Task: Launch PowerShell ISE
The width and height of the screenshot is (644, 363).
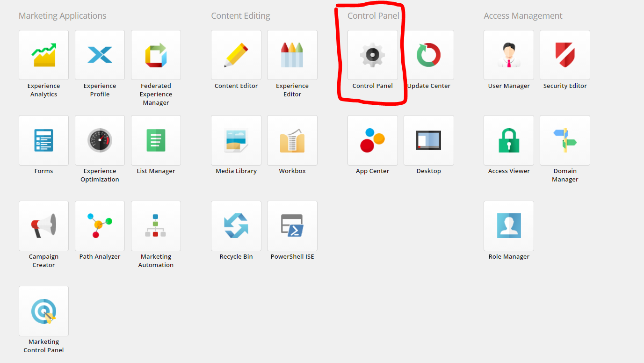Action: (292, 226)
